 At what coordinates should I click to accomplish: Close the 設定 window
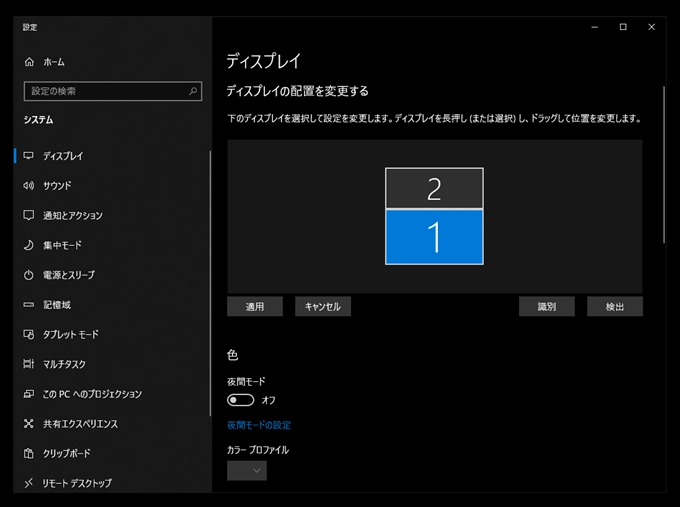click(x=651, y=27)
